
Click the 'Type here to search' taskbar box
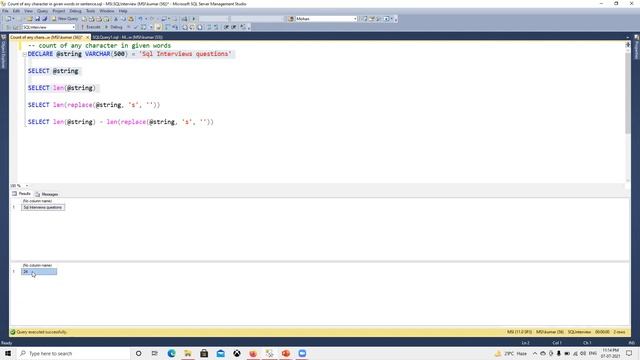point(73,353)
